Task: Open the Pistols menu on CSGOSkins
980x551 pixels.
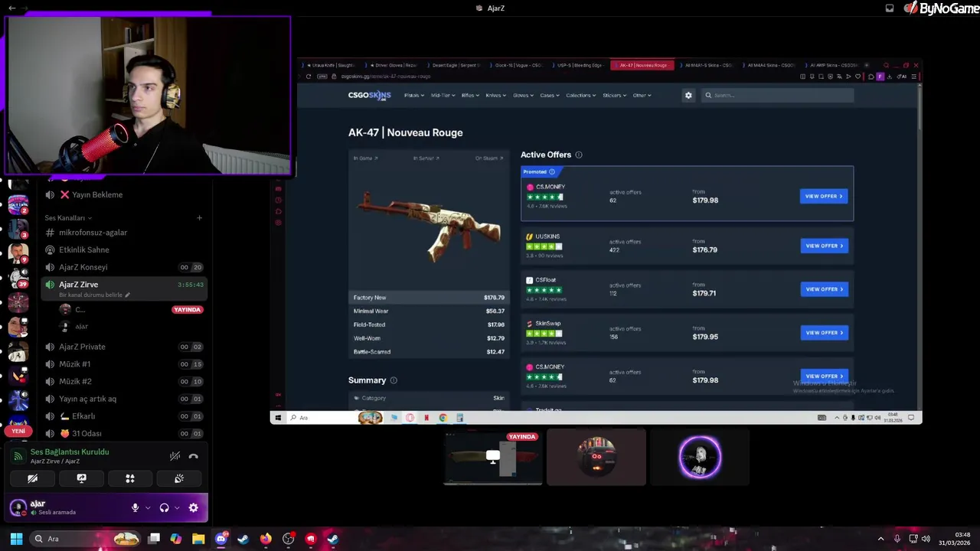Action: [414, 96]
